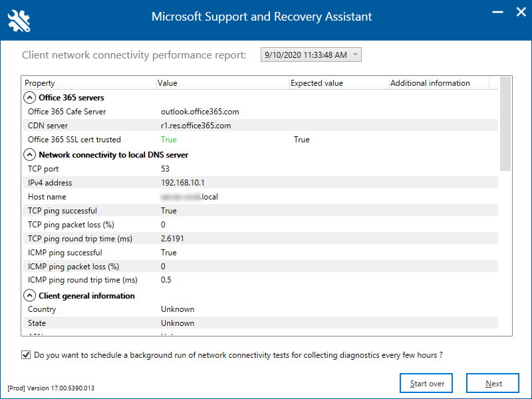Image resolution: width=532 pixels, height=399 pixels.
Task: Select the Office 365 Cafe Server row
Action: click(261, 112)
